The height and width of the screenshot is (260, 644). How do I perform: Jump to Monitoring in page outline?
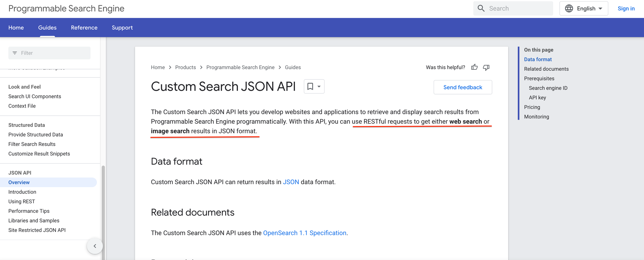[x=536, y=117]
